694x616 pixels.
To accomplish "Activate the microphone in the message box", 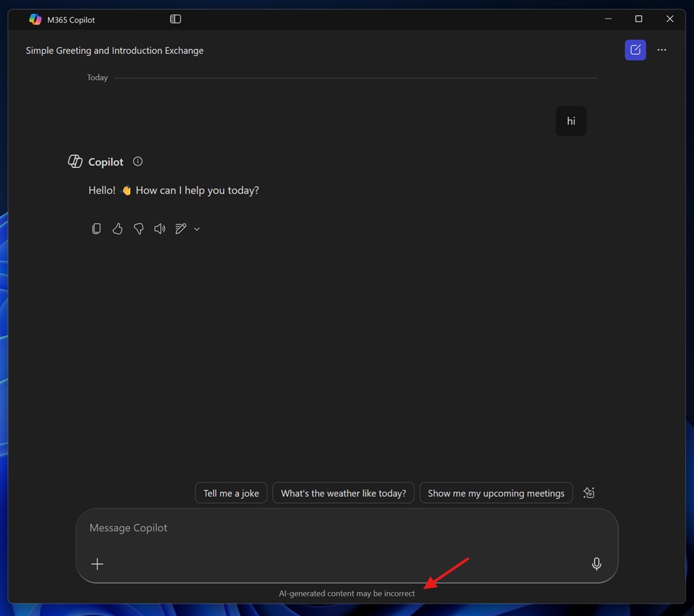I will pos(596,564).
